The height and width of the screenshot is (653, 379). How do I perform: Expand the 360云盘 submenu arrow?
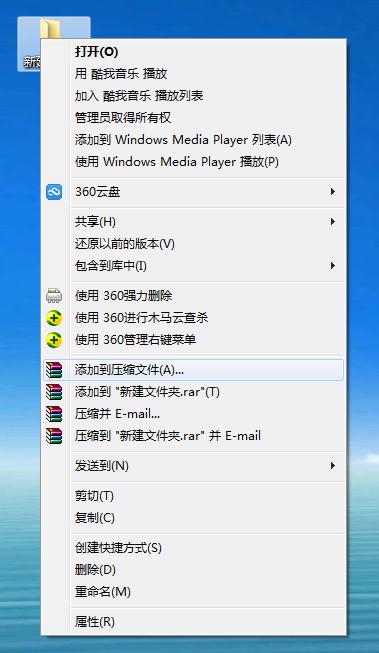[x=332, y=192]
